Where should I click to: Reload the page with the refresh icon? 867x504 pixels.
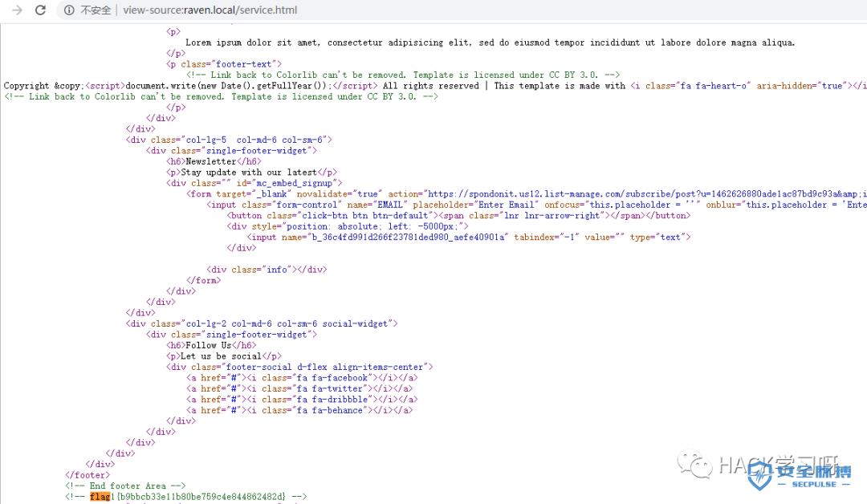click(x=40, y=10)
